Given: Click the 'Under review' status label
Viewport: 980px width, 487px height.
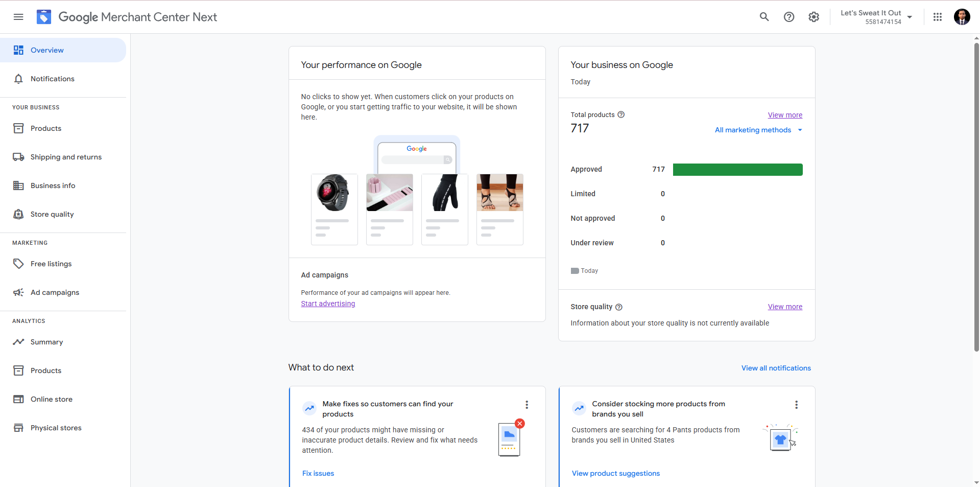Looking at the screenshot, I should (x=592, y=243).
